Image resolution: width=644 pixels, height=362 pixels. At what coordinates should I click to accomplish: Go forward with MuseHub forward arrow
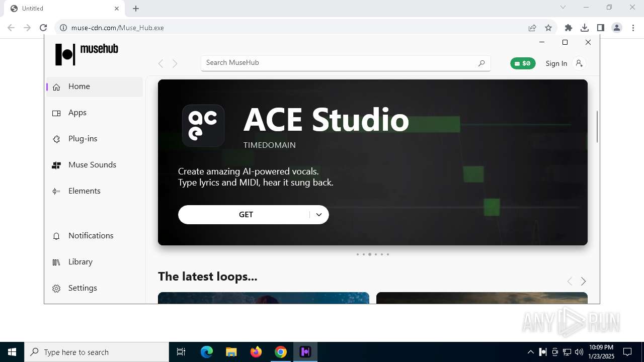175,63
